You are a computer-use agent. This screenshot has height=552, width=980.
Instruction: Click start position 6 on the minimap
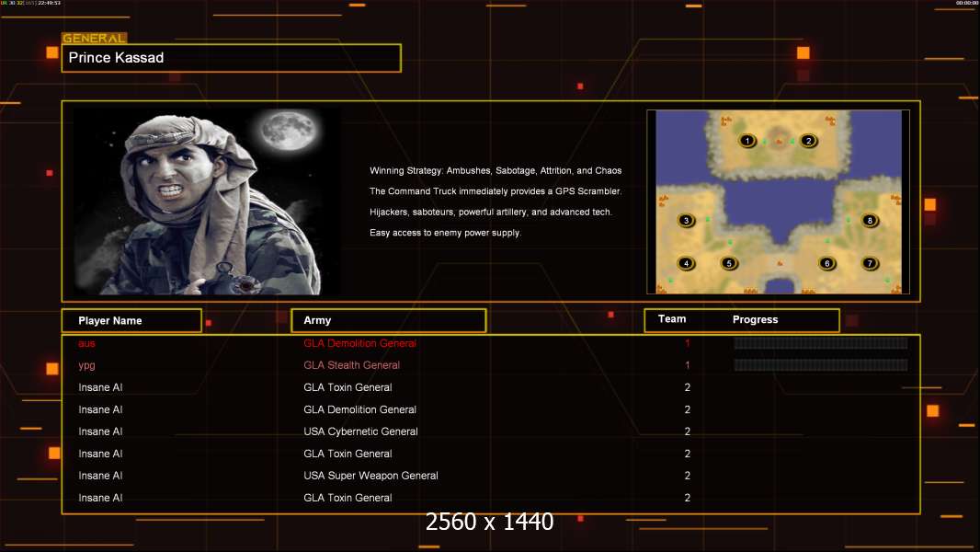coord(826,263)
